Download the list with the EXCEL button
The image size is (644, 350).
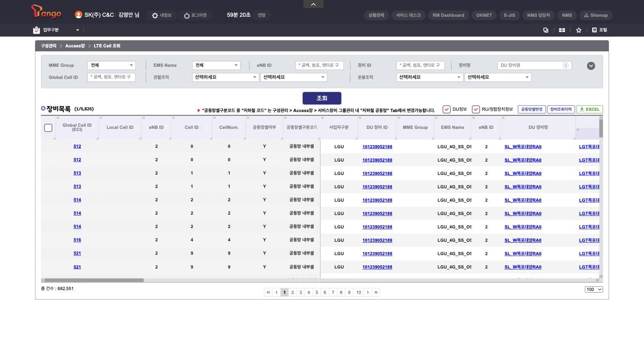[x=590, y=109]
